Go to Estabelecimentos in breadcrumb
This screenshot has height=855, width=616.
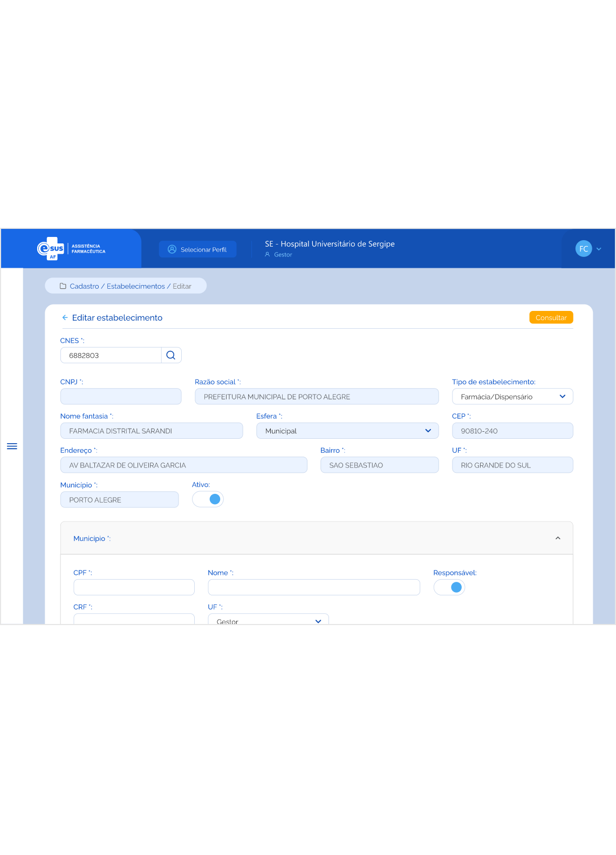click(135, 286)
